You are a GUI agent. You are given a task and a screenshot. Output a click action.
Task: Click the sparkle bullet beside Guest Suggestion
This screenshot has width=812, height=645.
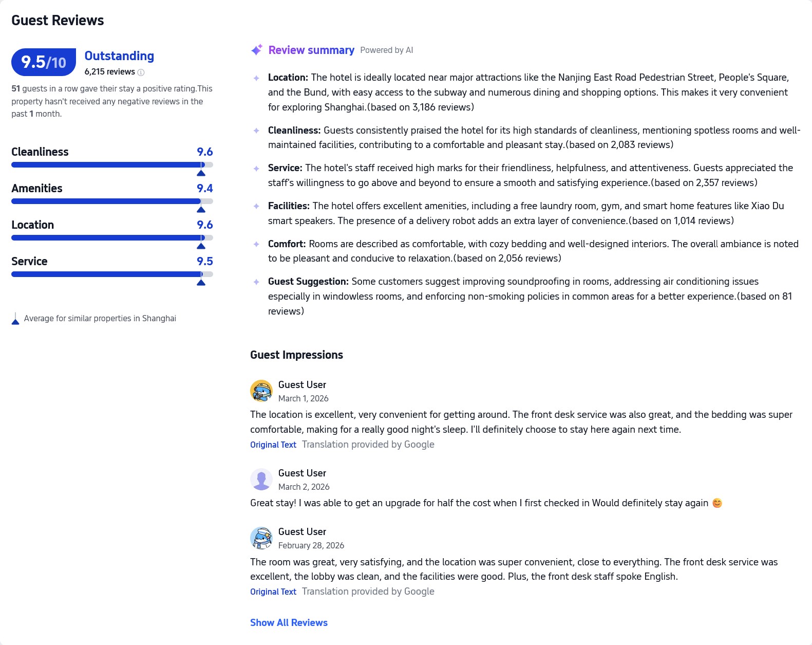pos(256,282)
